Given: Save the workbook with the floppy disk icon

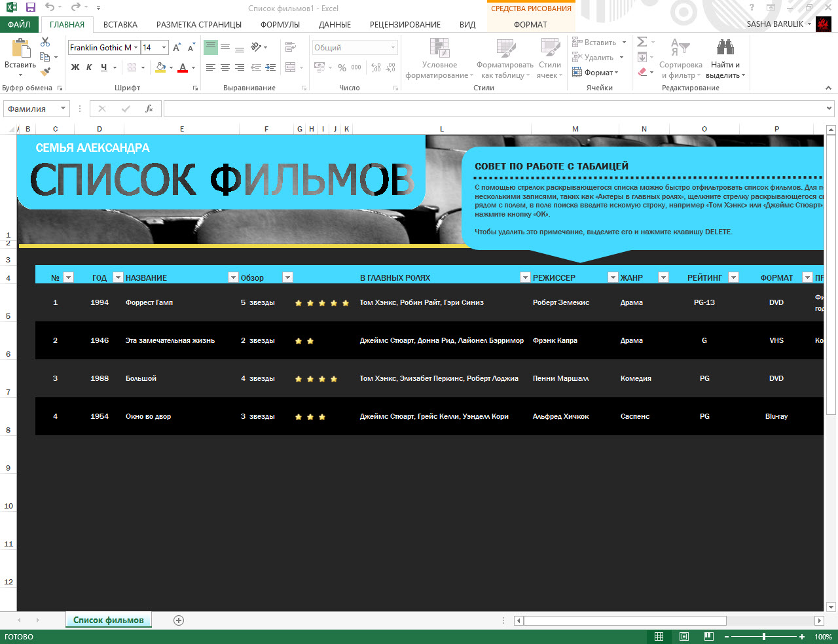Looking at the screenshot, I should click(x=31, y=8).
